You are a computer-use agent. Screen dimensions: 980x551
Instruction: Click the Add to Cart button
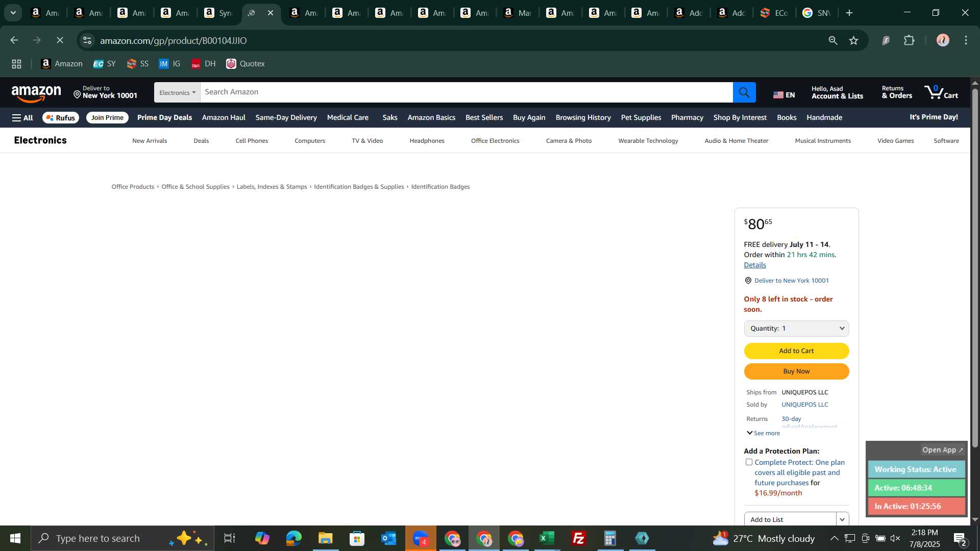tap(796, 351)
